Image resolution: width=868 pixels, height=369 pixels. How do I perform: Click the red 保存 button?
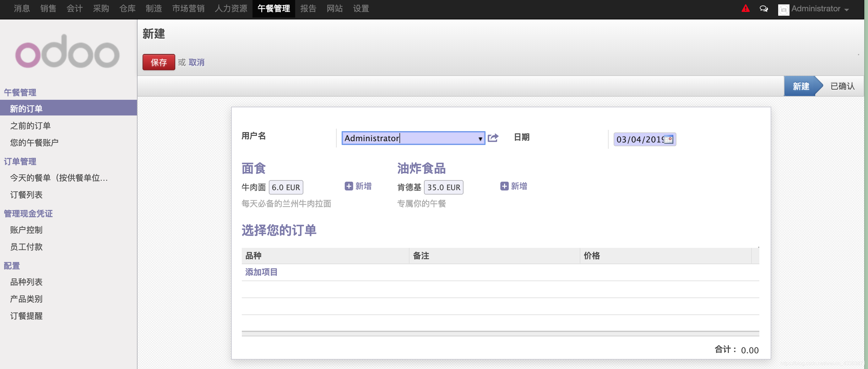pos(158,62)
